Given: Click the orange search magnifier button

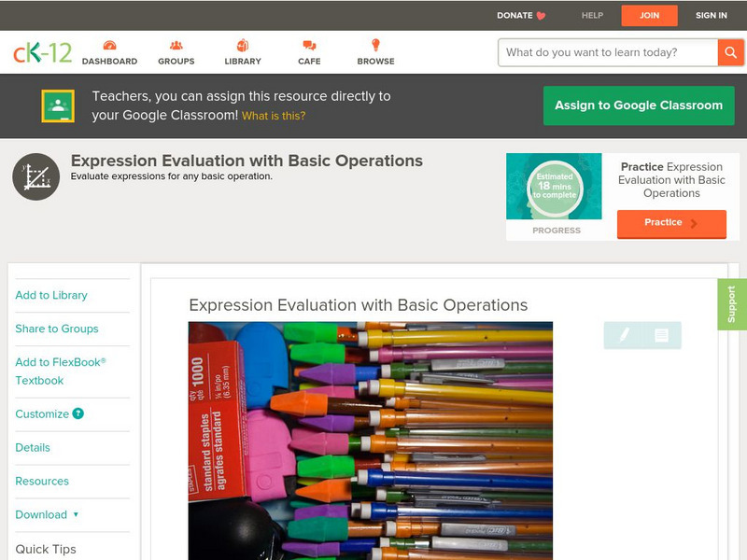Looking at the screenshot, I should 730,52.
